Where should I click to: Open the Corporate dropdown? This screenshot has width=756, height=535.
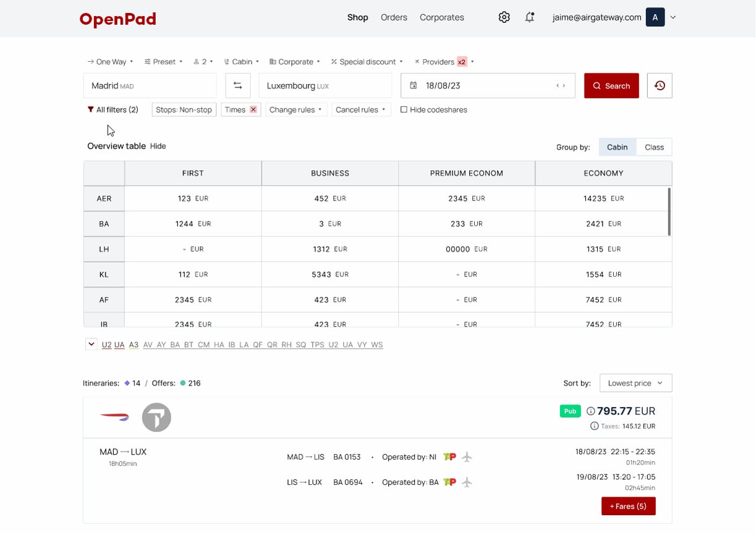click(295, 62)
